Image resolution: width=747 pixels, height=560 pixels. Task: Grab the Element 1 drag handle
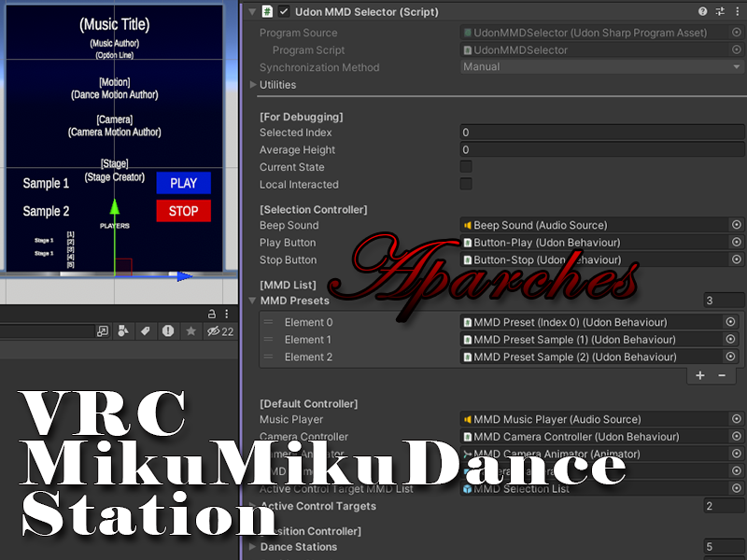point(268,339)
